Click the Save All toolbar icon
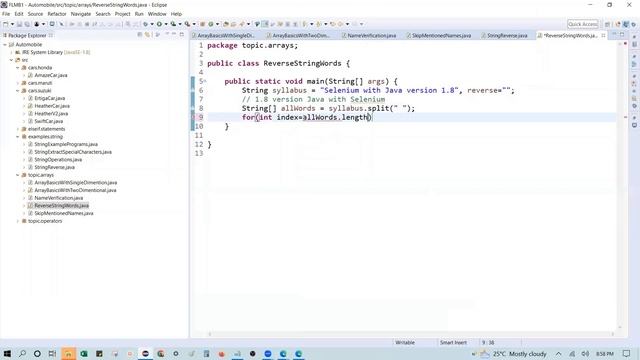This screenshot has width=640, height=360. click(26, 24)
